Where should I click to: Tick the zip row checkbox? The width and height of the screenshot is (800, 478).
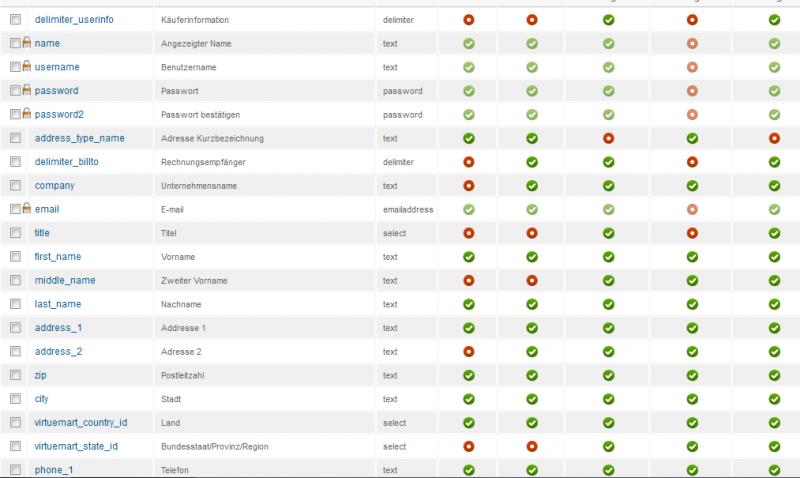point(15,375)
